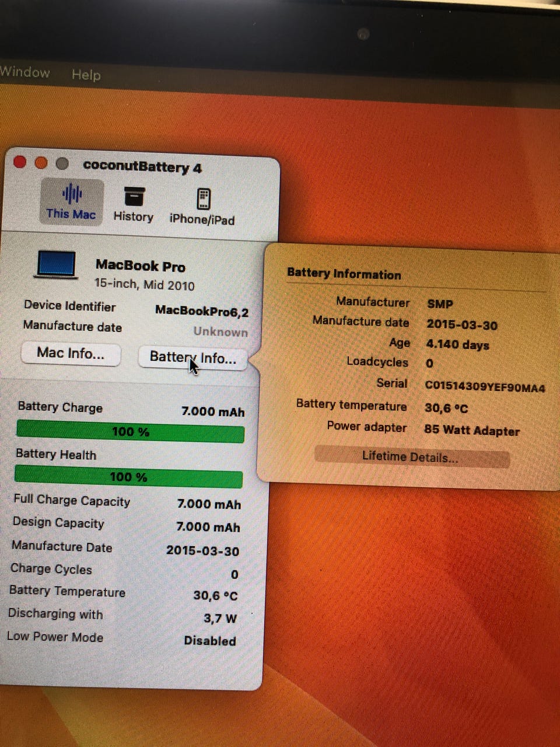Click the Discharging with 3,7 W value

[220, 618]
